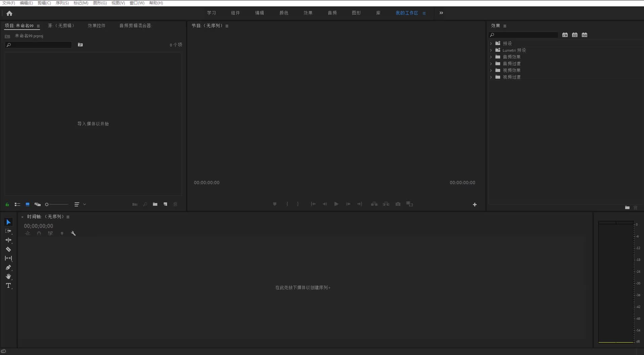This screenshot has width=644, height=355.
Task: Select the Type (T) tool
Action: [8, 285]
